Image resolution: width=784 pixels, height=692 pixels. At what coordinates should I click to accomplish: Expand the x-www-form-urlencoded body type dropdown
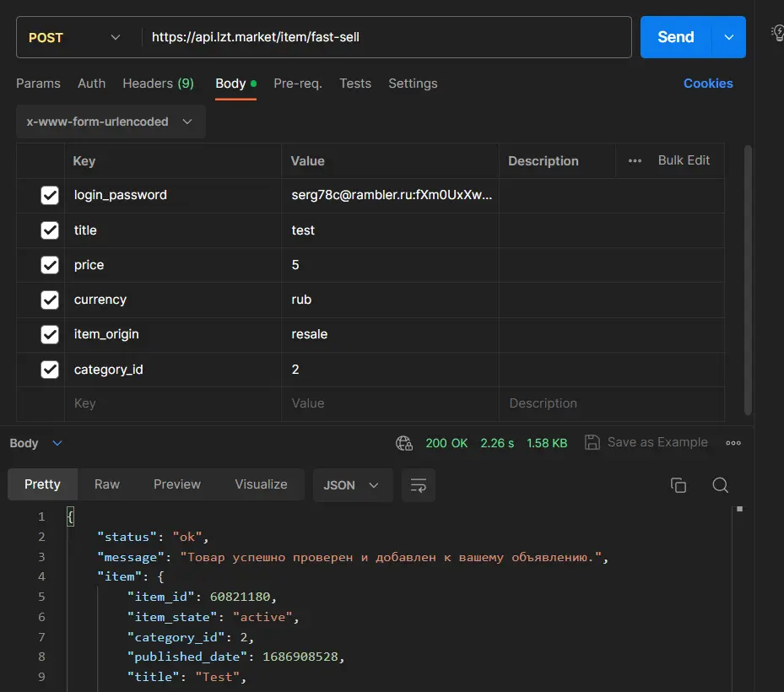110,122
